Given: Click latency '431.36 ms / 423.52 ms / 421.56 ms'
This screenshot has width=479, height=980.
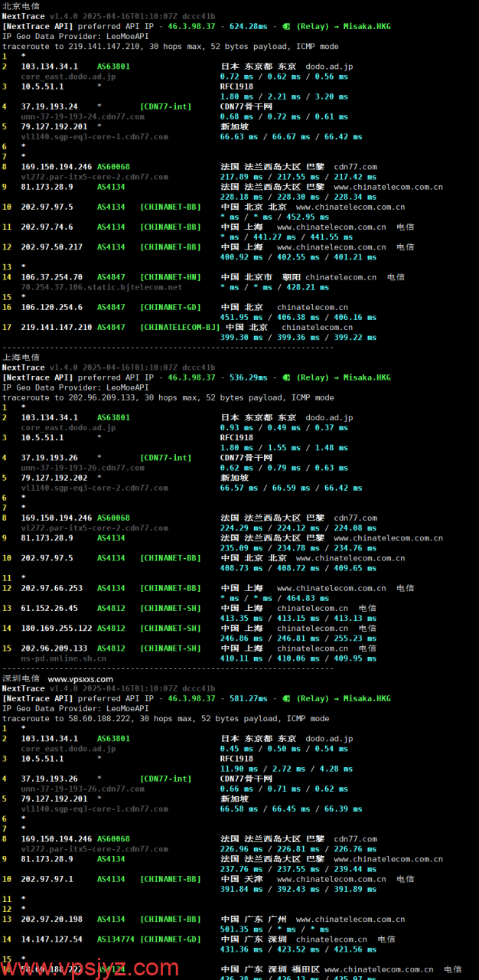Looking at the screenshot, I should [298, 949].
